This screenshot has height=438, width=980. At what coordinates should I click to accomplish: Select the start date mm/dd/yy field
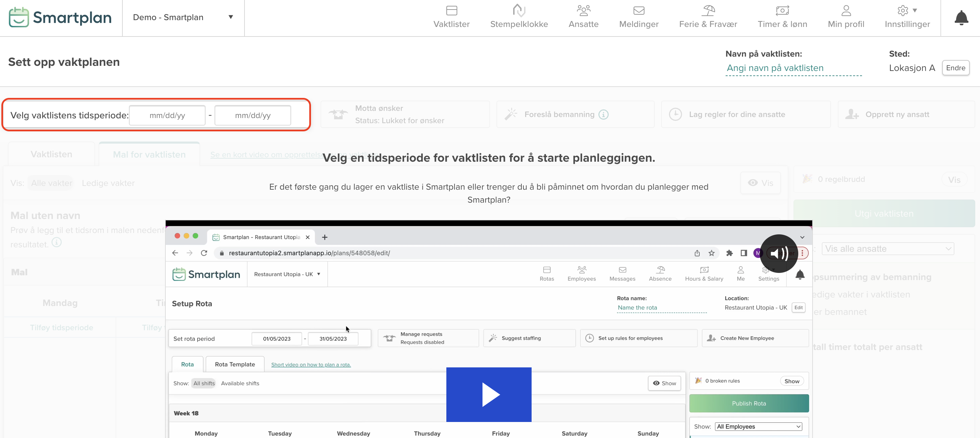[167, 115]
